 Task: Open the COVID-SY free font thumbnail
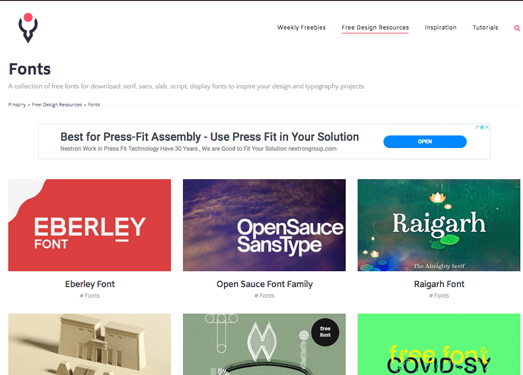[x=439, y=344]
